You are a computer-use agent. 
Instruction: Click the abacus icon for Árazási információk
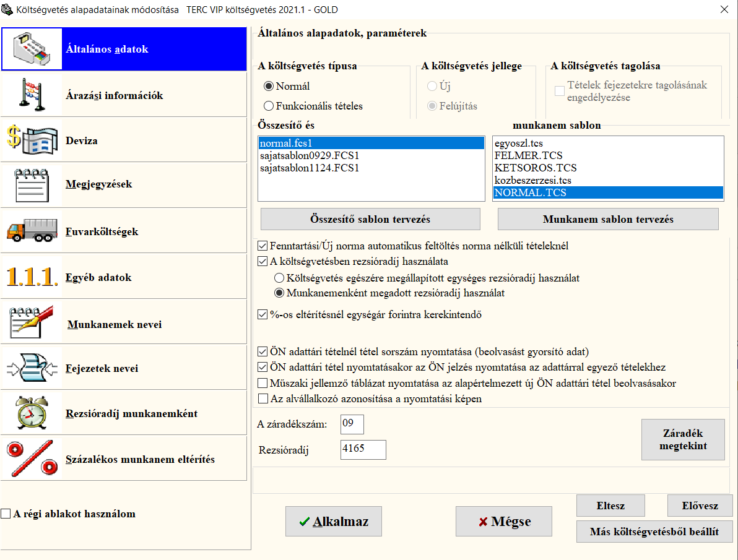point(32,95)
